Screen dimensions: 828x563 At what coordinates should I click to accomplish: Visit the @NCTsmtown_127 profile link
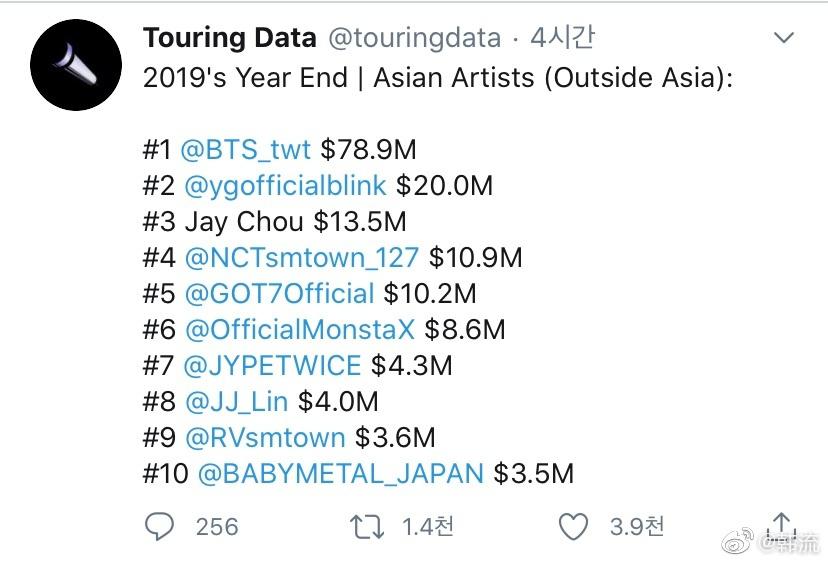[302, 257]
